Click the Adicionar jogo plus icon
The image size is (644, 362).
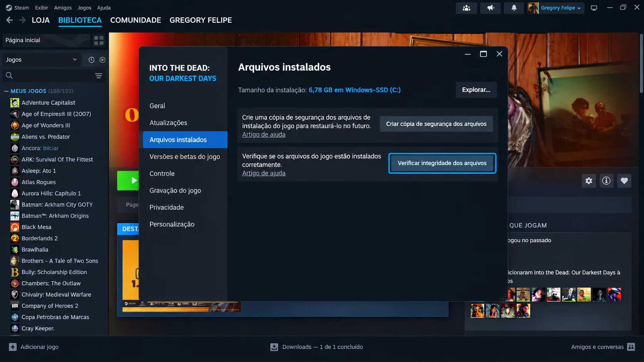(x=13, y=347)
